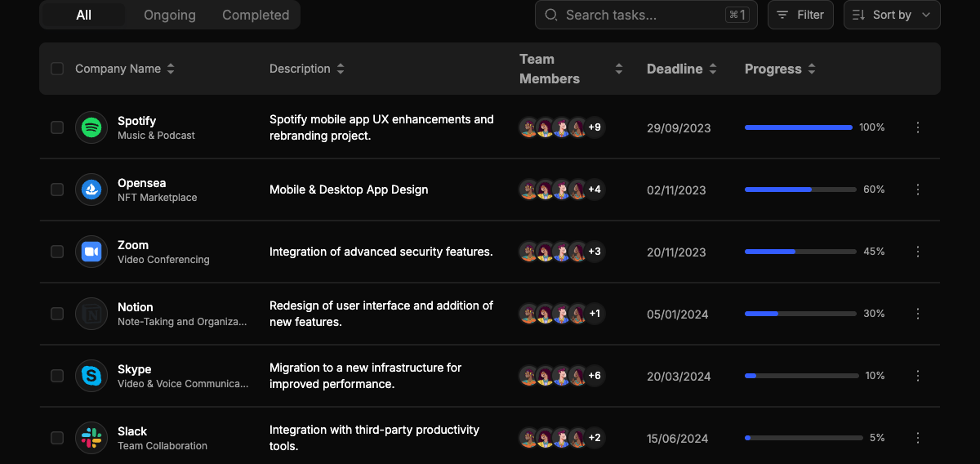Click first team avatar in Spotify row
This screenshot has width=980, height=464.
point(528,127)
